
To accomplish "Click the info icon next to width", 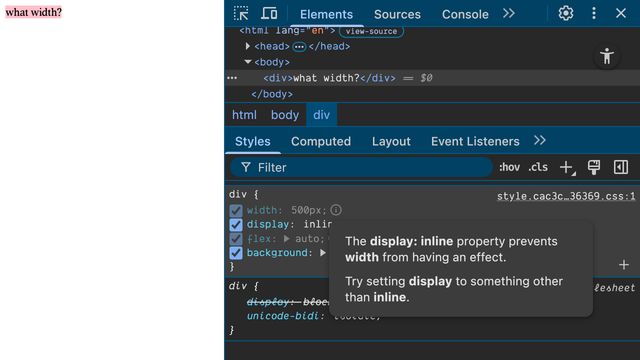I will (x=336, y=210).
